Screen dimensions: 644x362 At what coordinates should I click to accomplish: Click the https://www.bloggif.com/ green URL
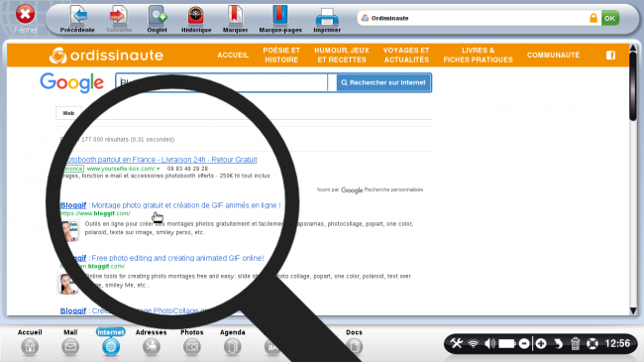point(95,213)
